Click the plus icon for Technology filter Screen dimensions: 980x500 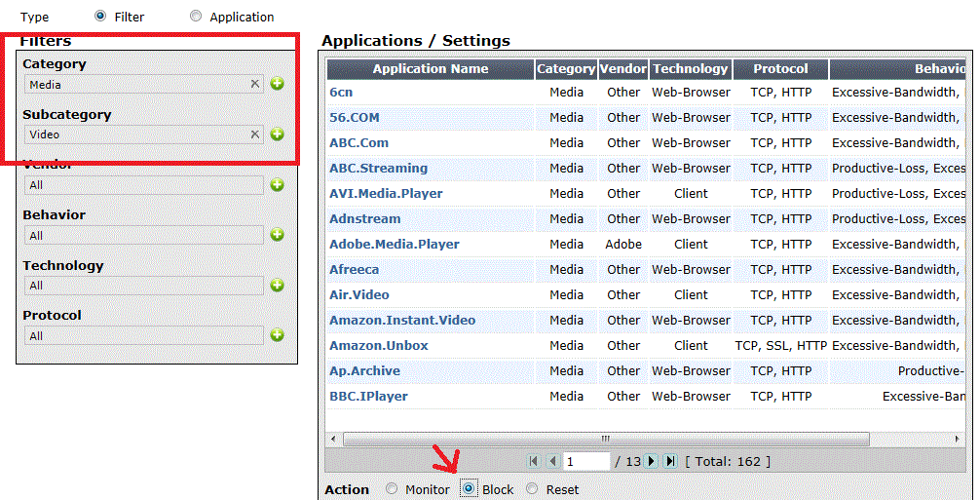coord(277,286)
